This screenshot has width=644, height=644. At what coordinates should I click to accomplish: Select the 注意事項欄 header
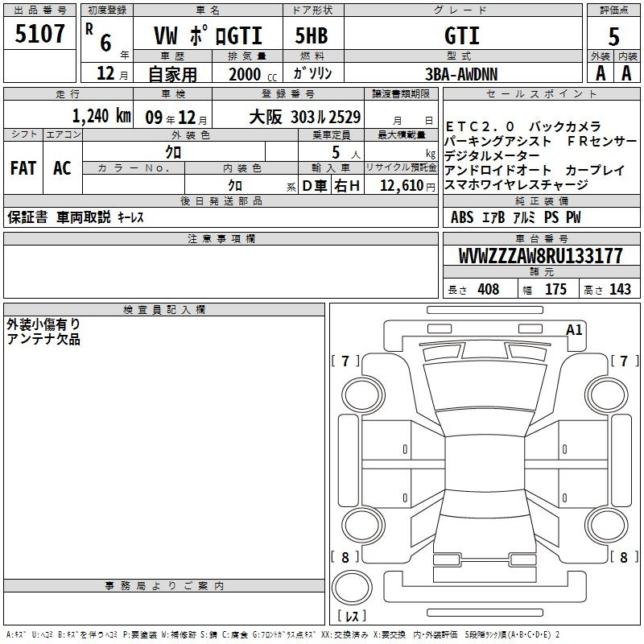[221, 238]
